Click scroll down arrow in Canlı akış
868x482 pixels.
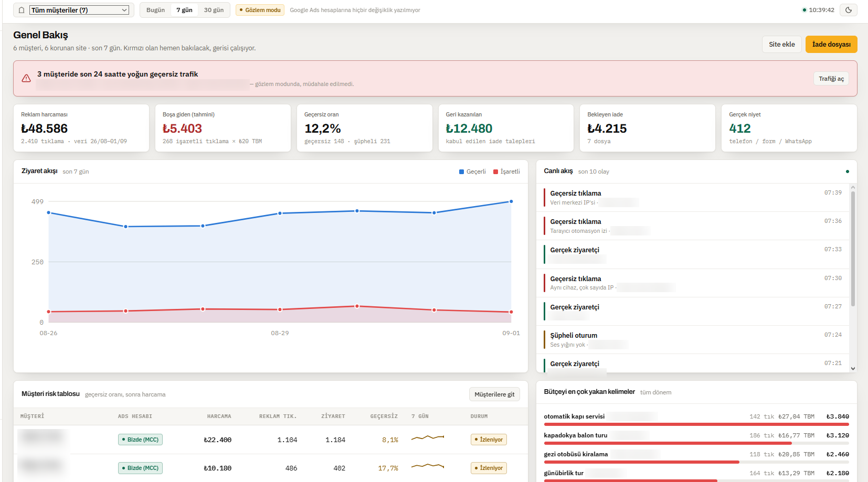853,368
